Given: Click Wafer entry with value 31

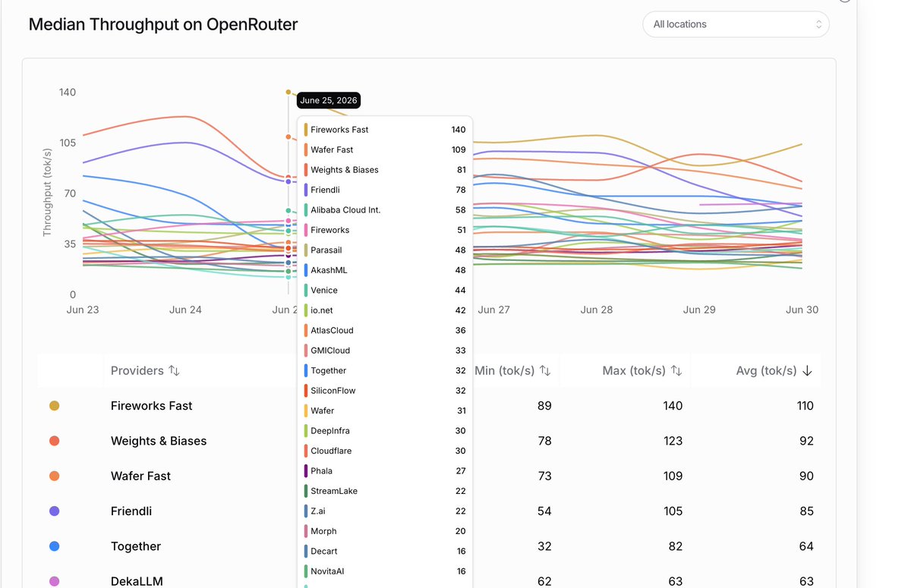Looking at the screenshot, I should [x=385, y=410].
